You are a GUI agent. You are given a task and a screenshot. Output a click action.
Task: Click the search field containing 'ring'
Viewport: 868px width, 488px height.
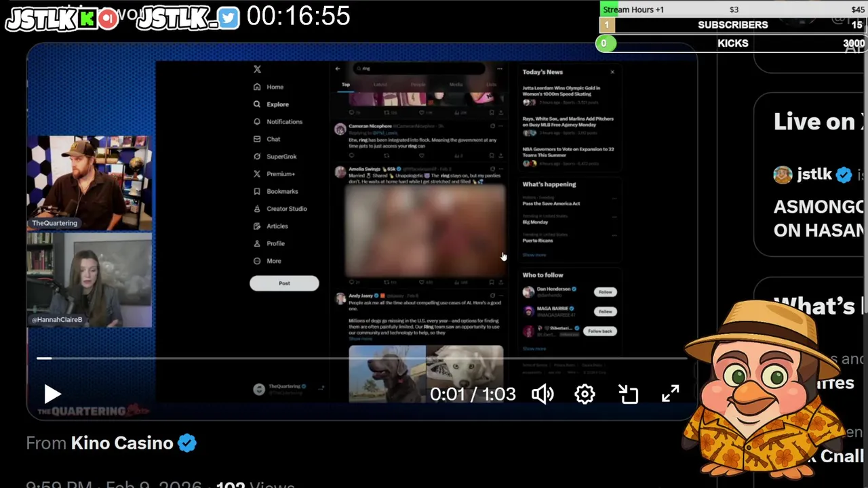[x=418, y=68]
